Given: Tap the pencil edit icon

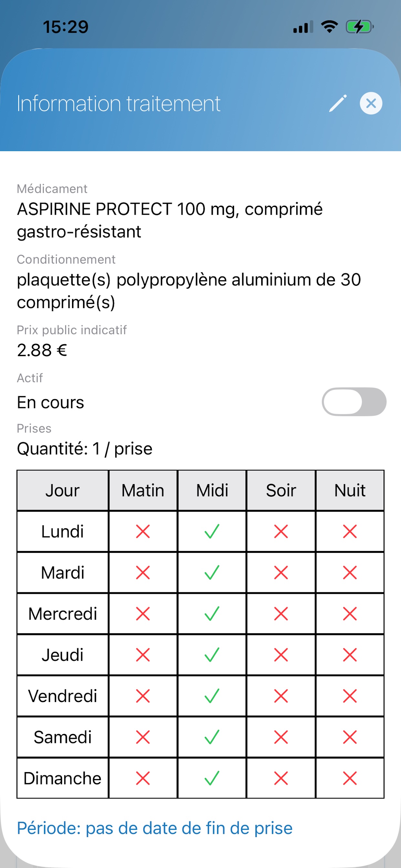Looking at the screenshot, I should coord(338,103).
